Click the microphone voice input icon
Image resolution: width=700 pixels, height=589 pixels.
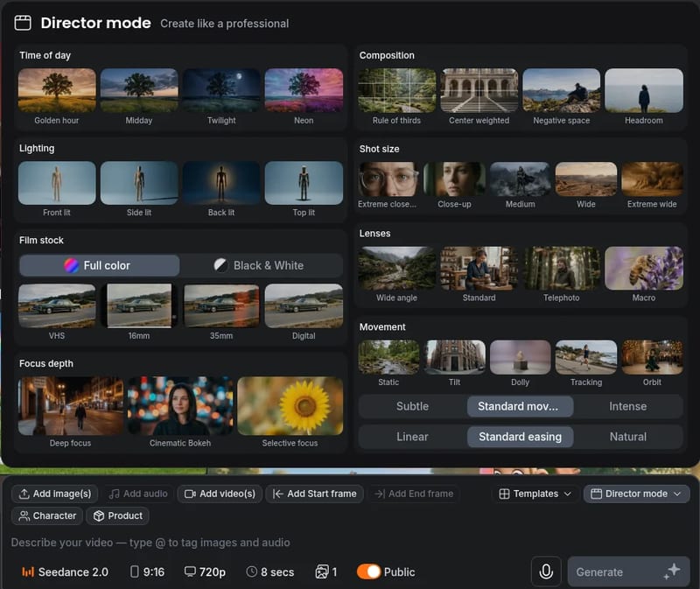[x=545, y=571]
